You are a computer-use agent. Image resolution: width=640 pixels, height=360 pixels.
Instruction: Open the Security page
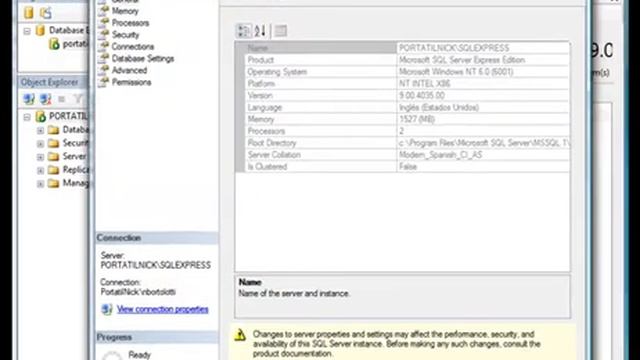[x=125, y=35]
